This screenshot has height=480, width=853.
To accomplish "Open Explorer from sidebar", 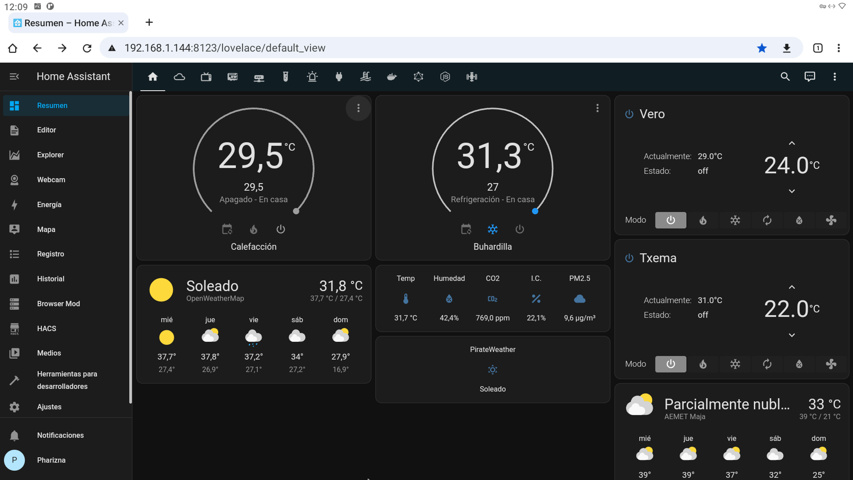I will (x=65, y=155).
